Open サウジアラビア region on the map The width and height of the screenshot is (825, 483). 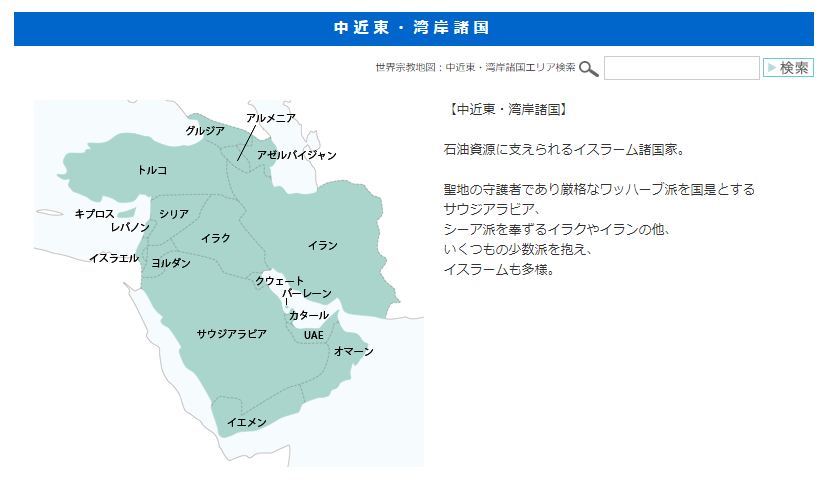coord(231,334)
